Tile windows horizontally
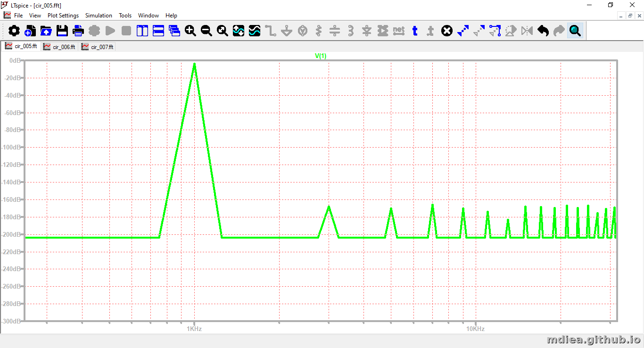Viewport: 644px width, 348px height. [x=158, y=31]
